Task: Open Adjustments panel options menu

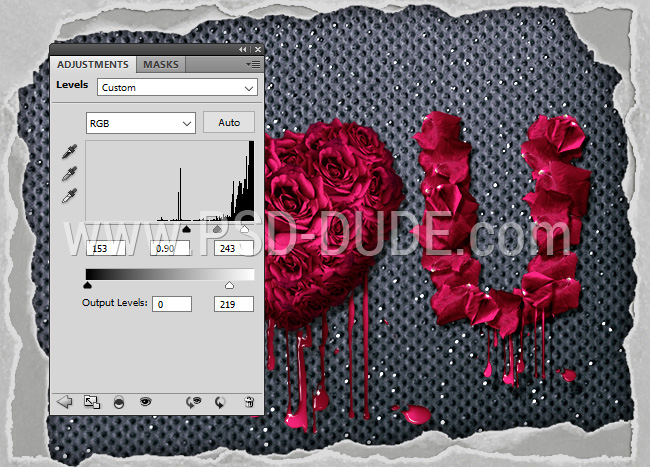Action: [253, 65]
